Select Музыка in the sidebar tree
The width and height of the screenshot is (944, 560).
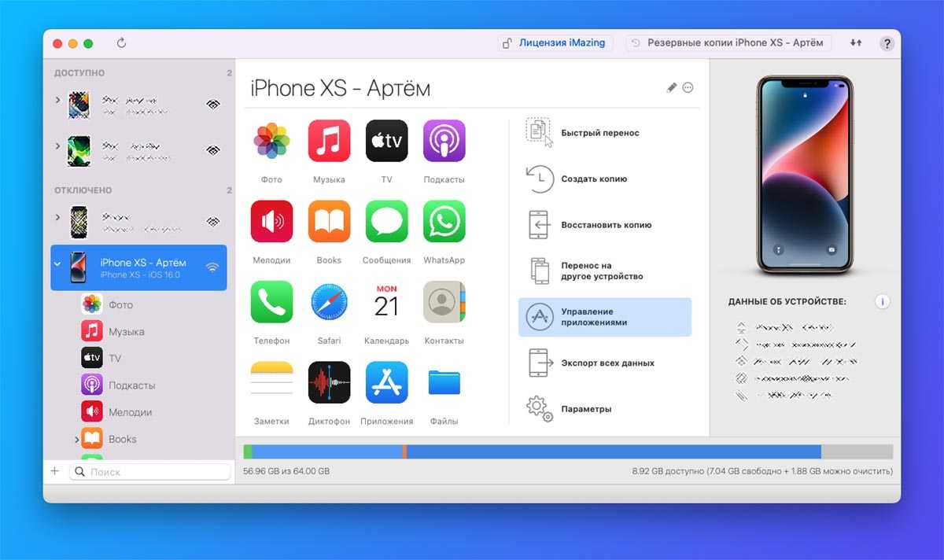[x=126, y=332]
